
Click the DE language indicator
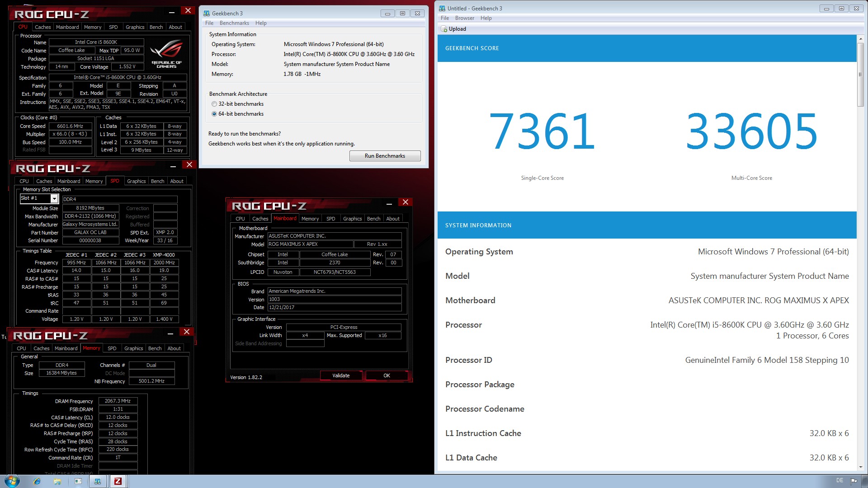(x=840, y=480)
